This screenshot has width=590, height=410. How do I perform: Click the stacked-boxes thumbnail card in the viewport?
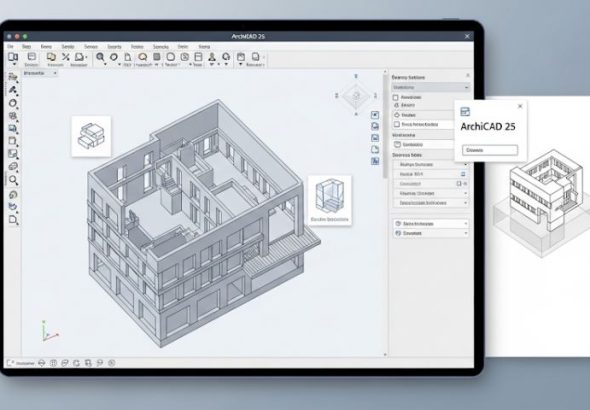pyautogui.click(x=91, y=136)
